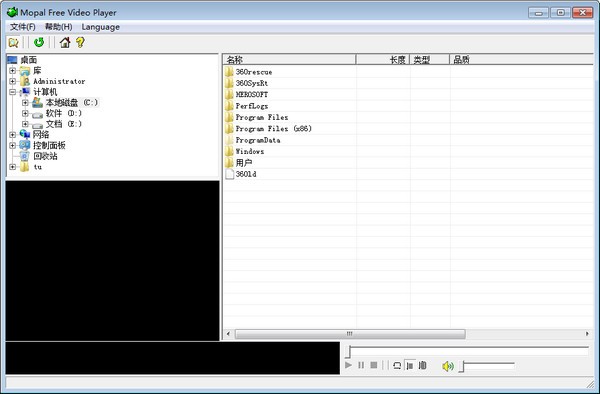Select the 控制面板 control panel icon

(x=25, y=145)
